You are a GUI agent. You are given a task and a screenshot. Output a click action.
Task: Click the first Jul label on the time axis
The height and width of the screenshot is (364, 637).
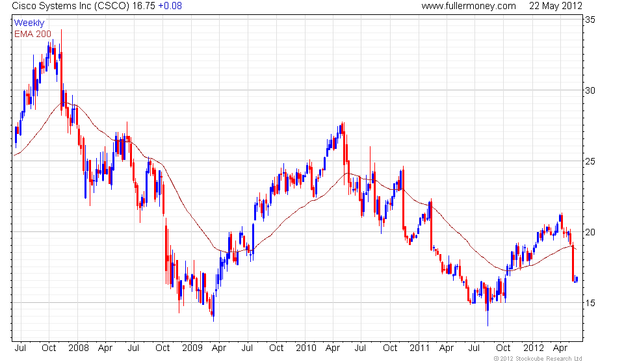pyautogui.click(x=20, y=348)
